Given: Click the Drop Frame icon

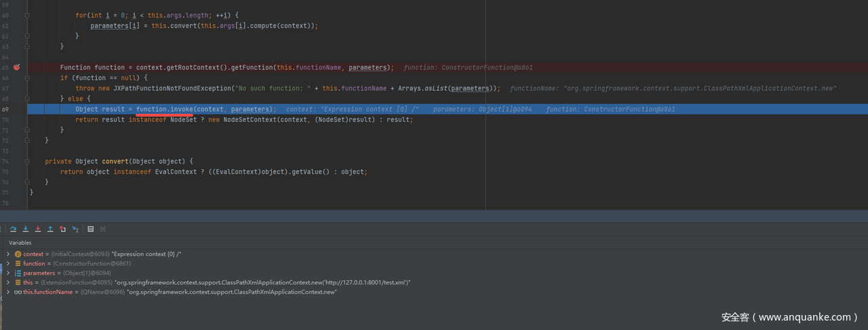Looking at the screenshot, I should point(62,229).
